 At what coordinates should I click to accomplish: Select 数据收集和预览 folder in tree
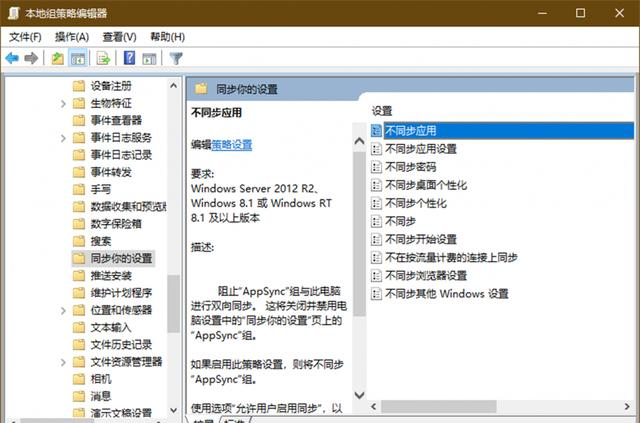point(128,207)
